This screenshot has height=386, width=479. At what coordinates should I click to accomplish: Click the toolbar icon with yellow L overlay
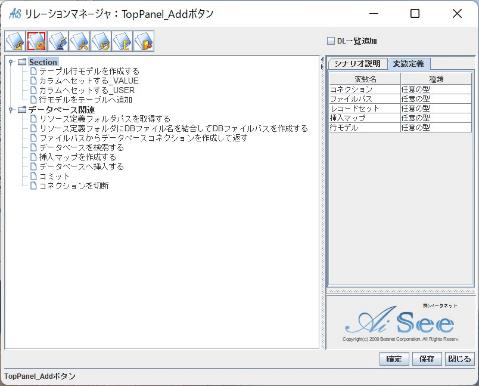[122, 41]
